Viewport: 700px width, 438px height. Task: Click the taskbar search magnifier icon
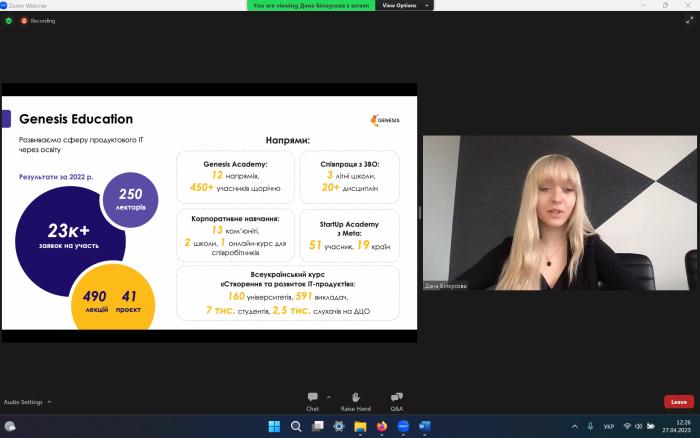click(296, 426)
